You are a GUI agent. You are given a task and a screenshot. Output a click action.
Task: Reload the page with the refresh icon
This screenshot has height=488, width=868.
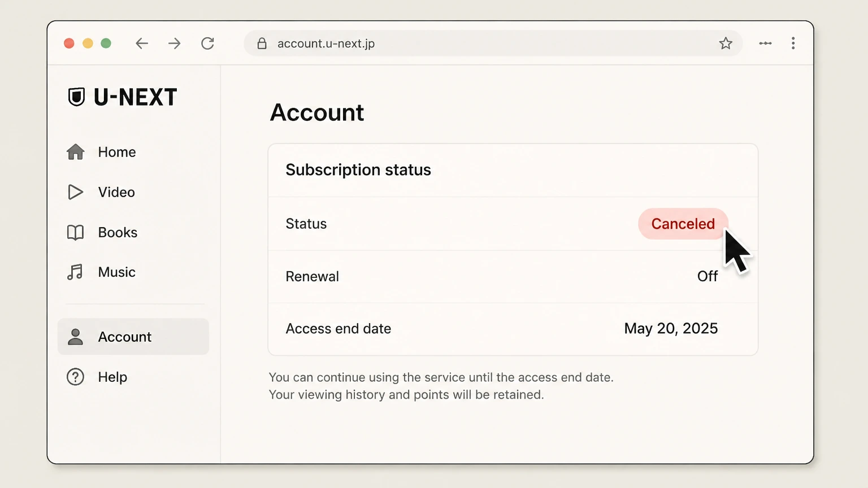[207, 43]
